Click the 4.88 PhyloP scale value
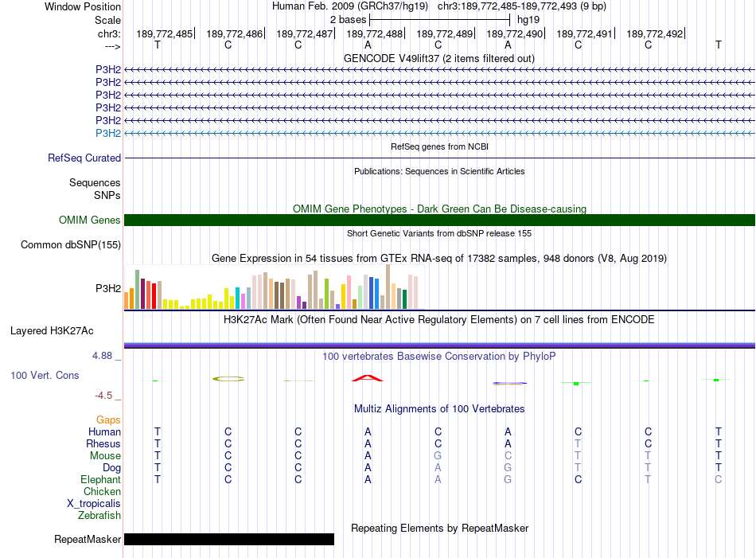The height and width of the screenshot is (558, 756). click(102, 356)
